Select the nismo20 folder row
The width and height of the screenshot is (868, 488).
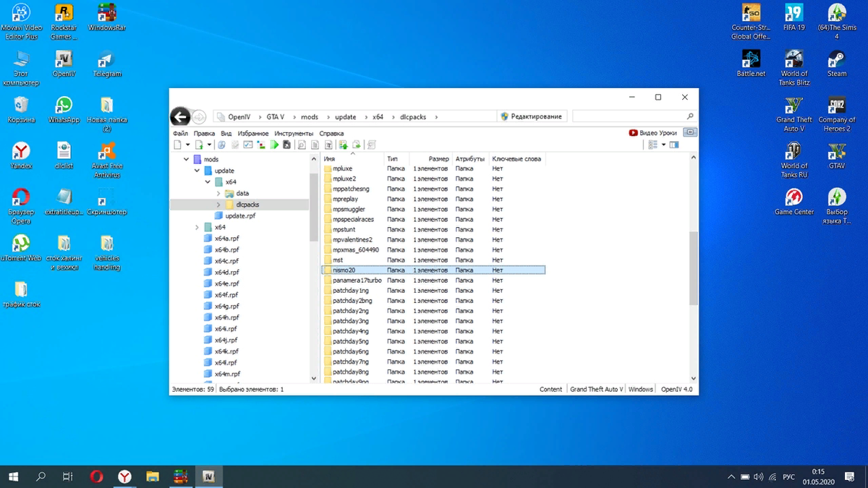pyautogui.click(x=433, y=270)
